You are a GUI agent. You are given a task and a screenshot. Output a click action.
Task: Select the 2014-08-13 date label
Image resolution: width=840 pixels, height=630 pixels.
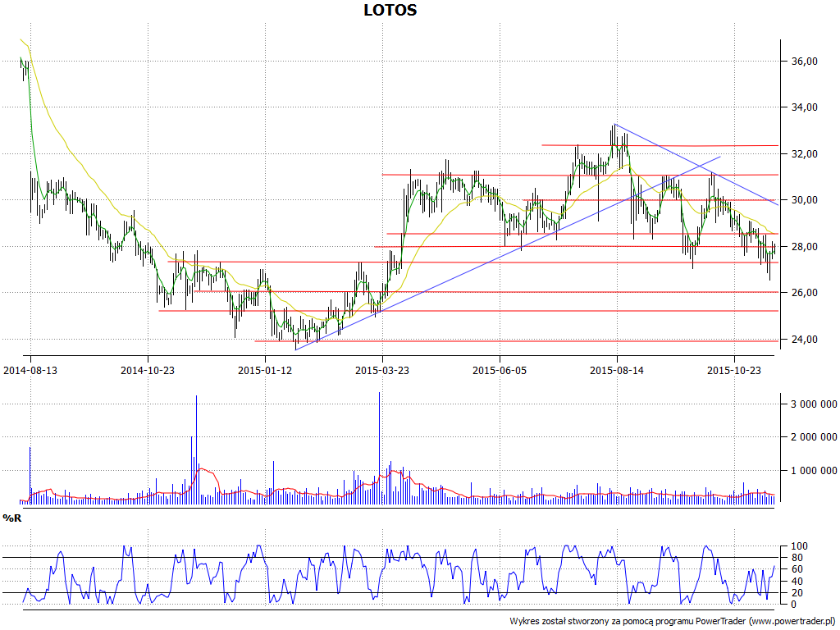point(30,370)
